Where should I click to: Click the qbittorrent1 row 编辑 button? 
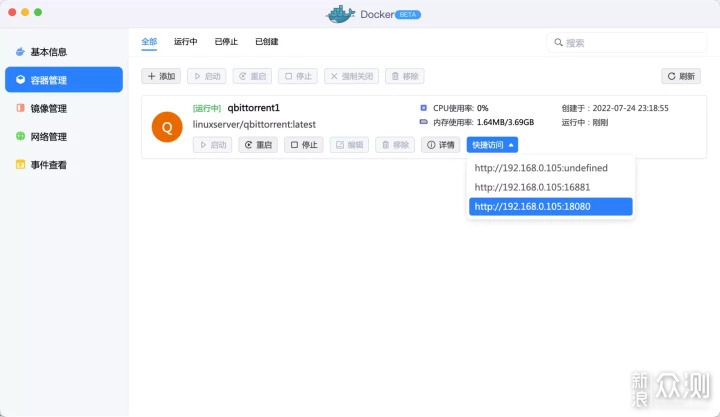click(x=349, y=145)
